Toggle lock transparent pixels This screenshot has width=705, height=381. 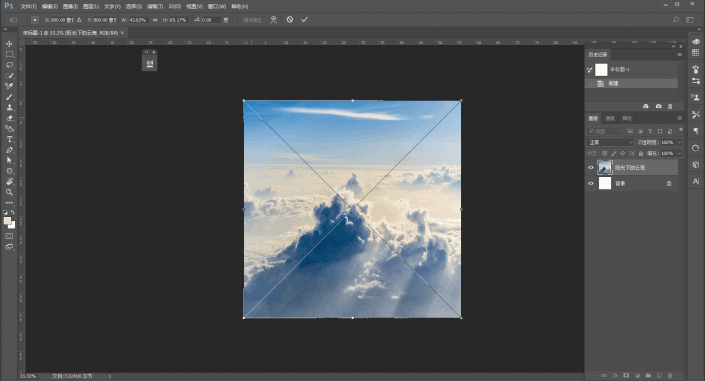(605, 153)
